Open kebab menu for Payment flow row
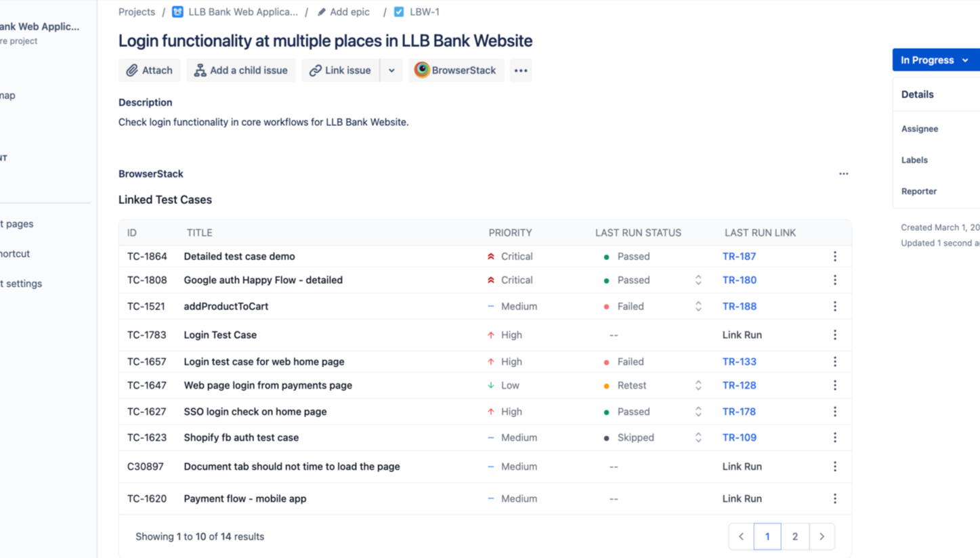Screen dimensions: 980x558 click(x=834, y=499)
